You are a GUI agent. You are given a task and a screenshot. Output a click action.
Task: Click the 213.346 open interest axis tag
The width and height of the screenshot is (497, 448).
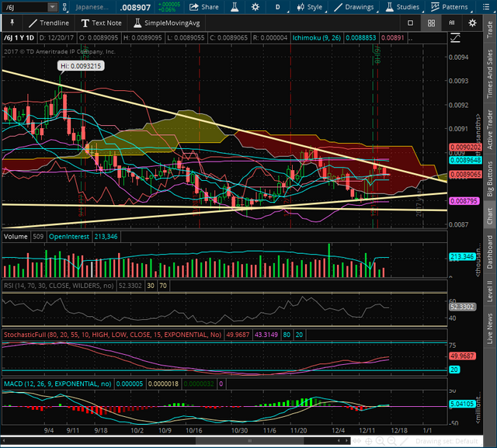click(463, 256)
